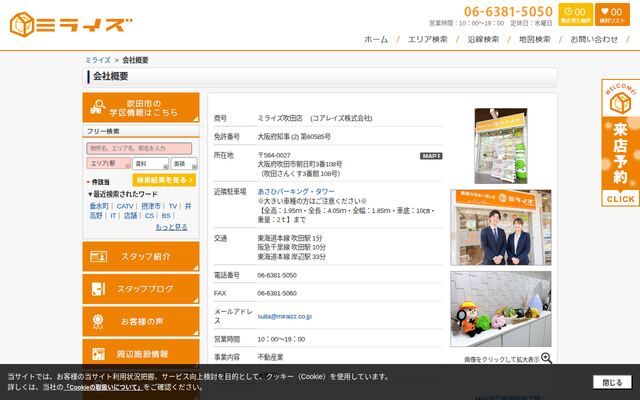Click the 06-6381-5050 phone number in header
Viewport: 640px width, 400px height.
pyautogui.click(x=508, y=11)
